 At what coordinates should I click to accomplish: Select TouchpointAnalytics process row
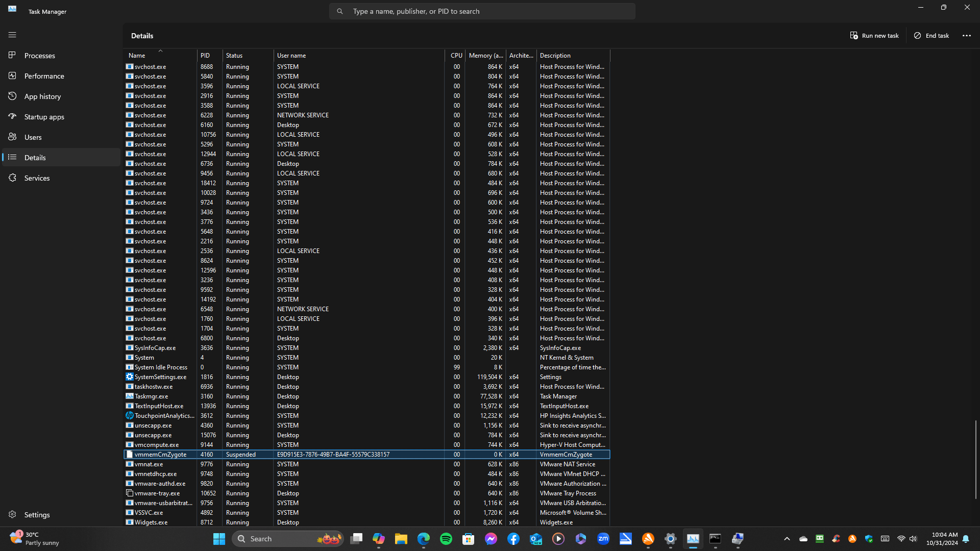(x=367, y=416)
